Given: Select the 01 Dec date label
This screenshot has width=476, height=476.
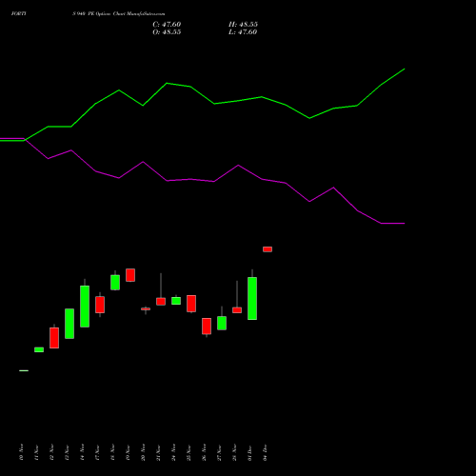Looking at the screenshot, I should (249, 452).
